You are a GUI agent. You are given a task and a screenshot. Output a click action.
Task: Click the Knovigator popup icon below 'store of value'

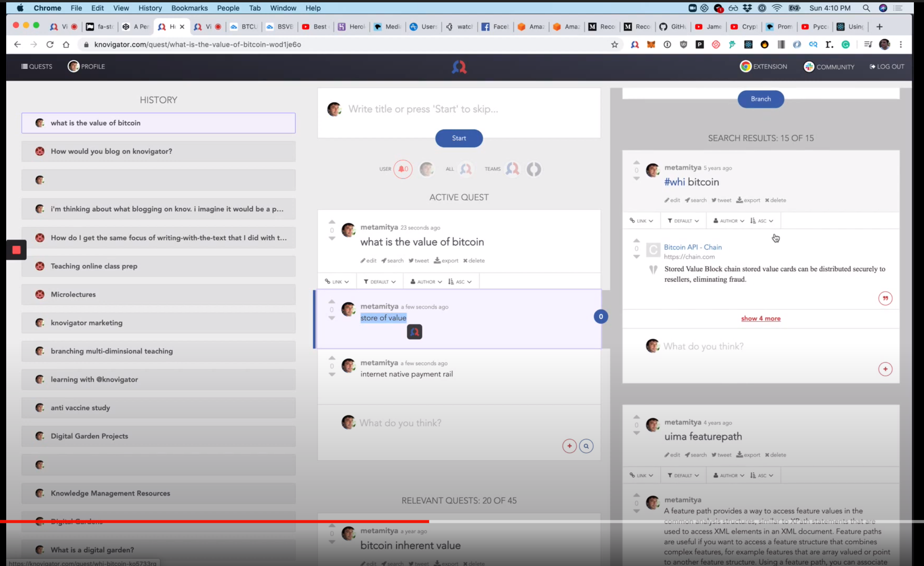point(414,332)
